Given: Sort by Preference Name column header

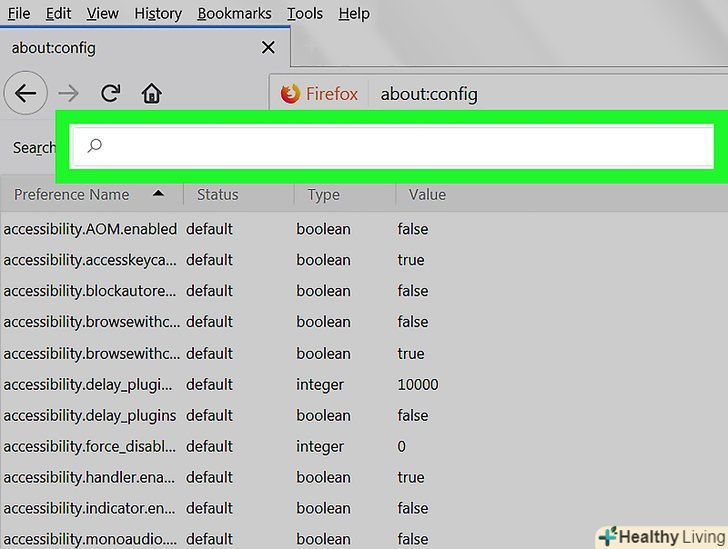Looking at the screenshot, I should point(72,195).
